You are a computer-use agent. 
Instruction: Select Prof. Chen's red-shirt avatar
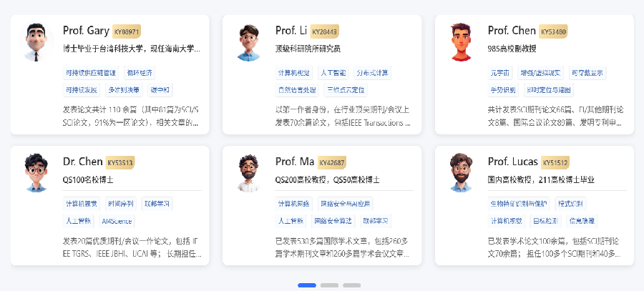(461, 42)
